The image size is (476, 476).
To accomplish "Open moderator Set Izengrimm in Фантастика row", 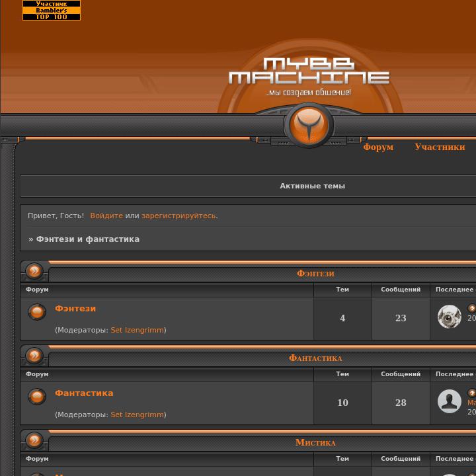I will click(x=138, y=415).
